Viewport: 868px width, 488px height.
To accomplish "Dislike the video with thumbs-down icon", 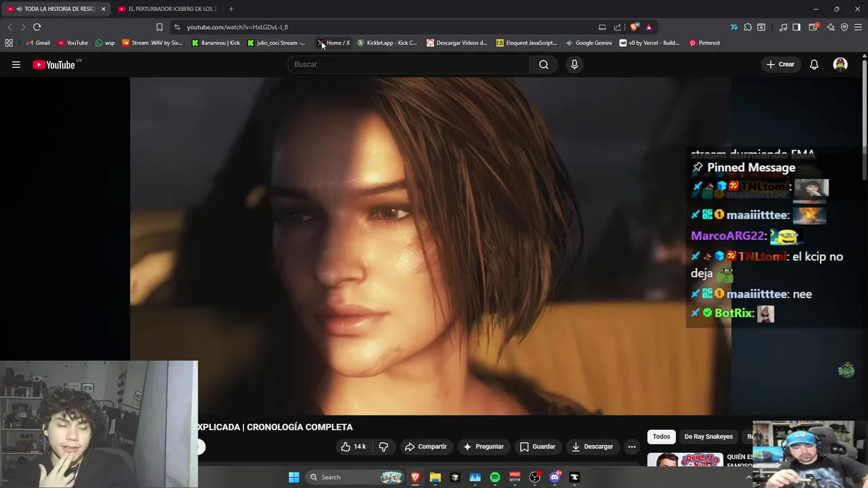I will [x=383, y=447].
